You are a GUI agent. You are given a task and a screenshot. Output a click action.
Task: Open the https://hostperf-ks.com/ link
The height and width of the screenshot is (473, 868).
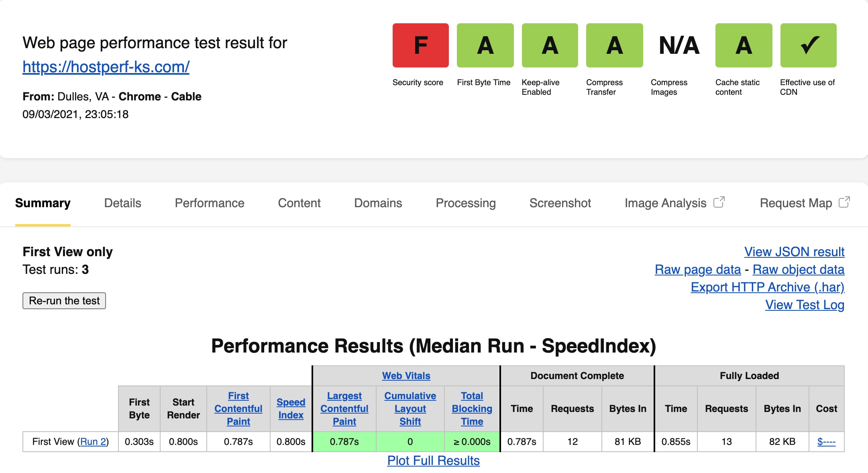coord(106,67)
